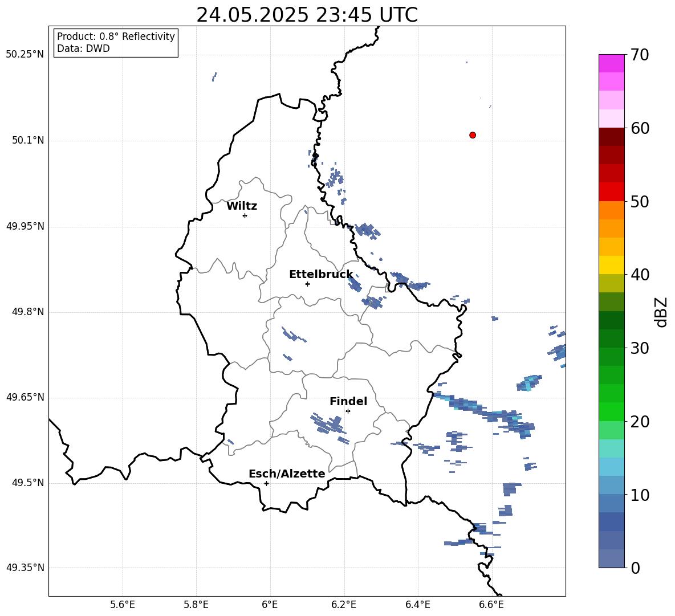Click the 70 tick on colorbar
This screenshot has height=616, width=675.
(x=640, y=55)
